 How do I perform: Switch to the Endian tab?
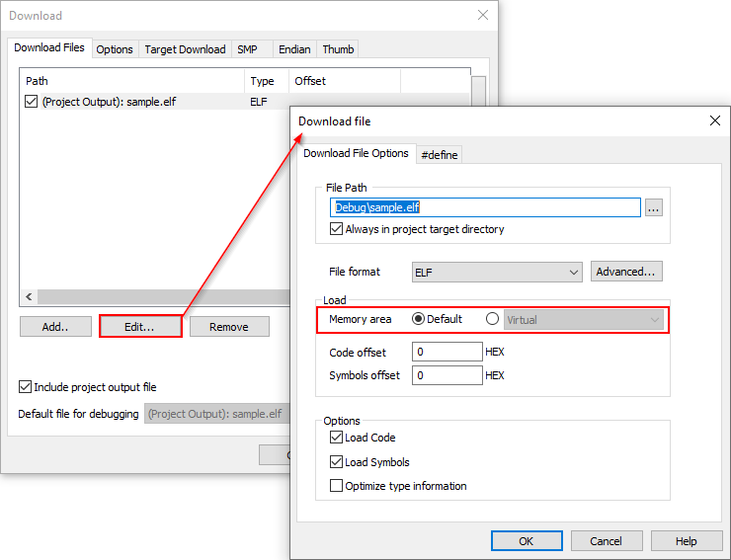point(294,49)
